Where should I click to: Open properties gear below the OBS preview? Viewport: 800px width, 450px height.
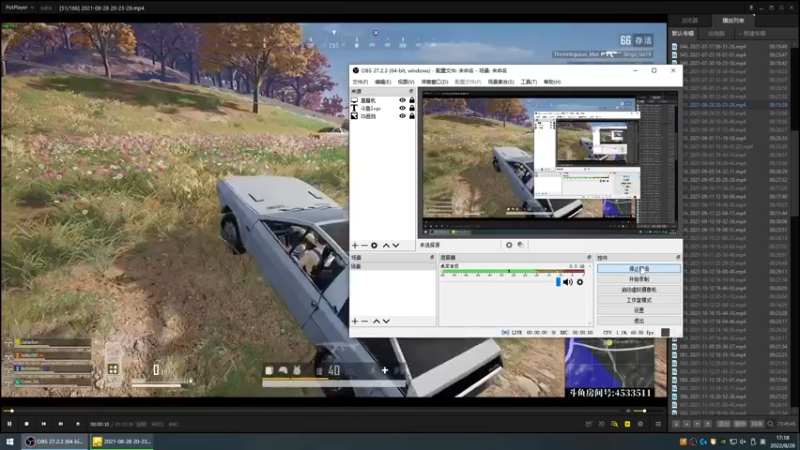click(x=509, y=245)
